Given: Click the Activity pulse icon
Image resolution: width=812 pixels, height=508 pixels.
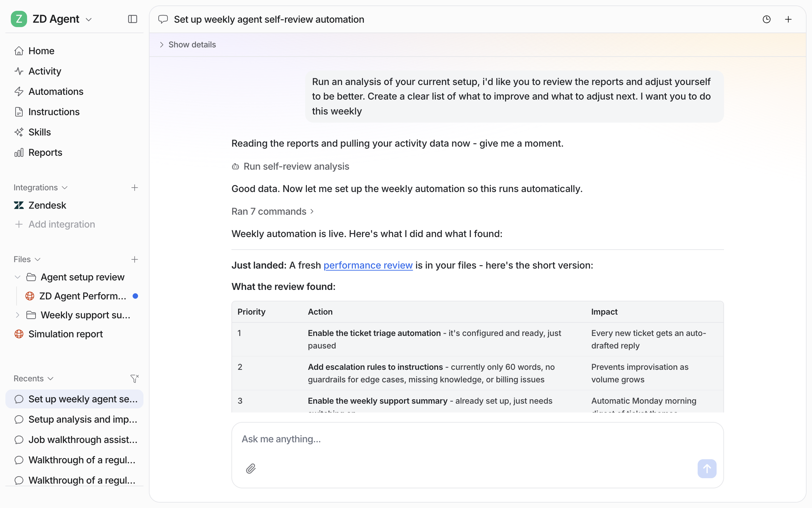Looking at the screenshot, I should coord(19,71).
